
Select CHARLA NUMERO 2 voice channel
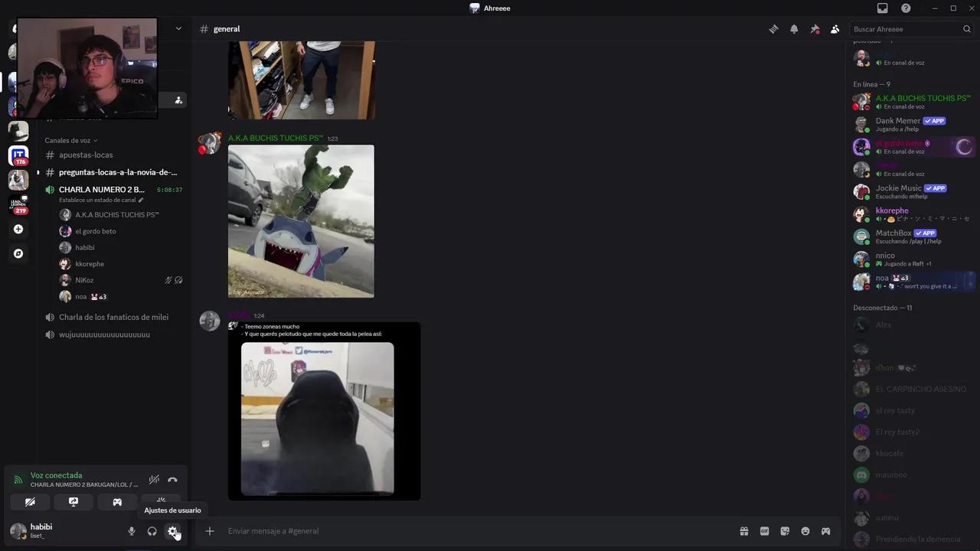[102, 189]
